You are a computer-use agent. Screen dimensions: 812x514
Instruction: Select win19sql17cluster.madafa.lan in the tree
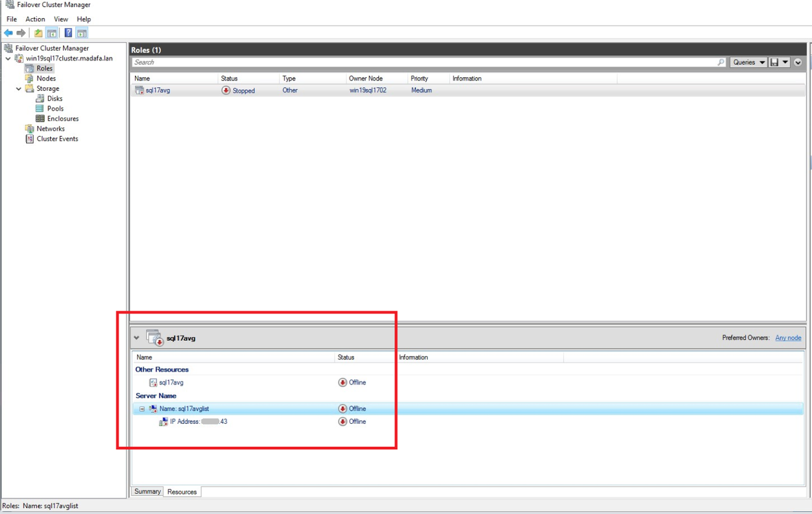coord(69,59)
